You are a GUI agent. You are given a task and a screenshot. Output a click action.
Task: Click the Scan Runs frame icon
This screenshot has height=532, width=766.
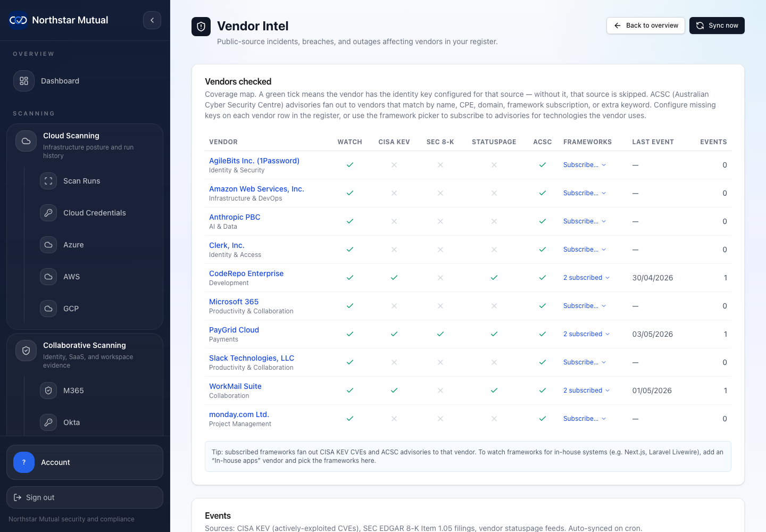pos(48,181)
